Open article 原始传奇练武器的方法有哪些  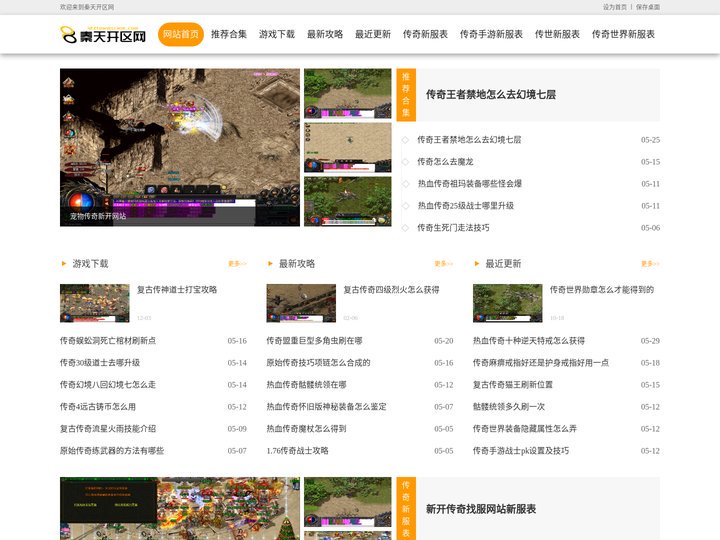tap(112, 451)
